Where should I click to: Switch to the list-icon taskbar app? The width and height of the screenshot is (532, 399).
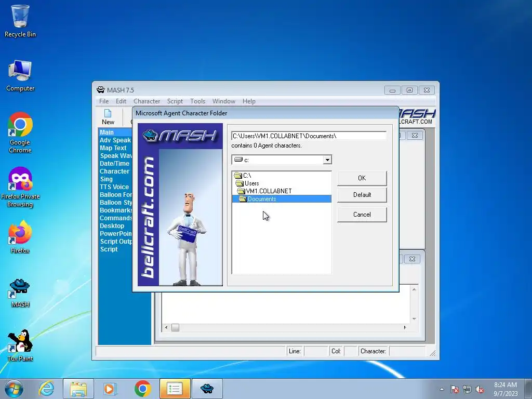[175, 389]
